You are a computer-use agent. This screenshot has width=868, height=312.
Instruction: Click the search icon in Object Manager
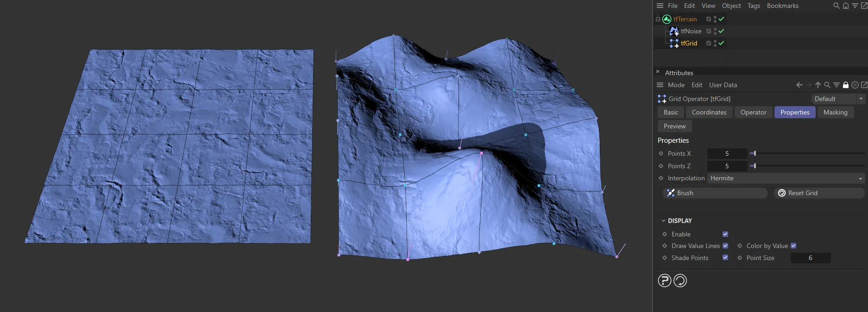(x=836, y=6)
